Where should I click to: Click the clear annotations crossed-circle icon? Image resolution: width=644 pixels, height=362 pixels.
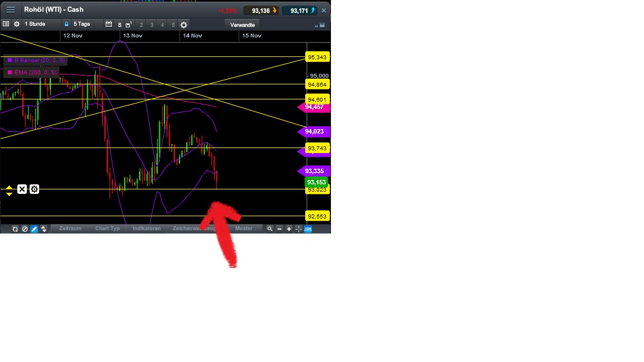click(25, 228)
